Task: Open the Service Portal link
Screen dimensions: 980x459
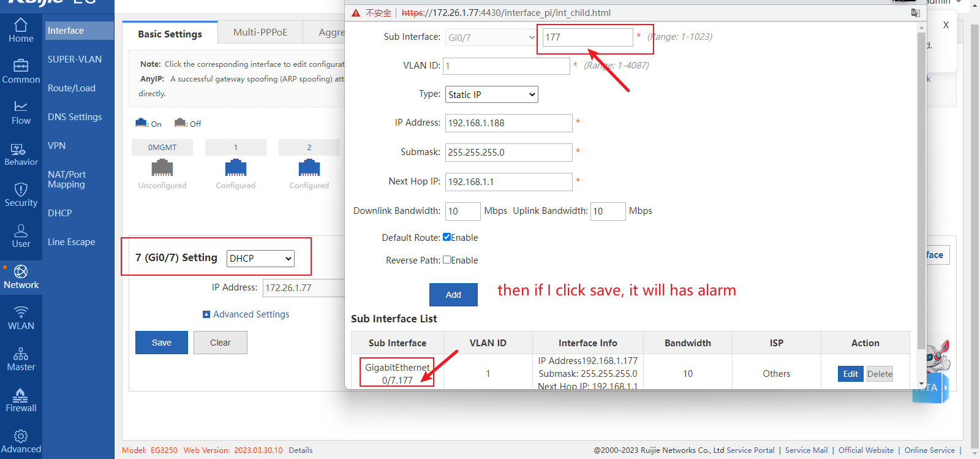Action: coord(750,450)
